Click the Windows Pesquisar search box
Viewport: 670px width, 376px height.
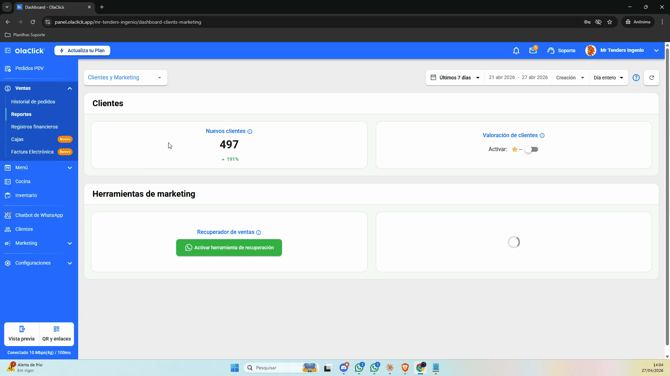pos(280,368)
